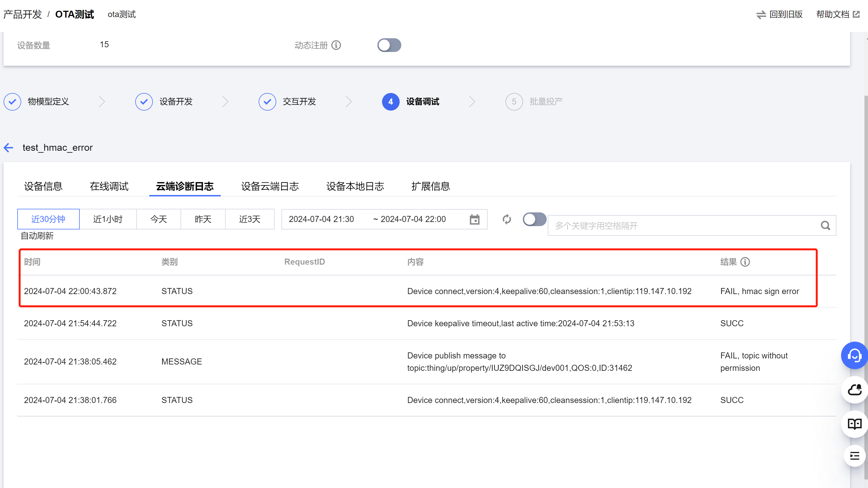Expand the floating menu list icon
Viewport: 868px width, 488px height.
click(x=854, y=456)
